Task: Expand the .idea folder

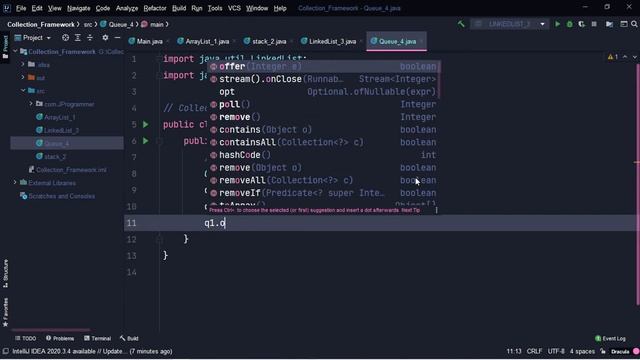Action: [23, 64]
